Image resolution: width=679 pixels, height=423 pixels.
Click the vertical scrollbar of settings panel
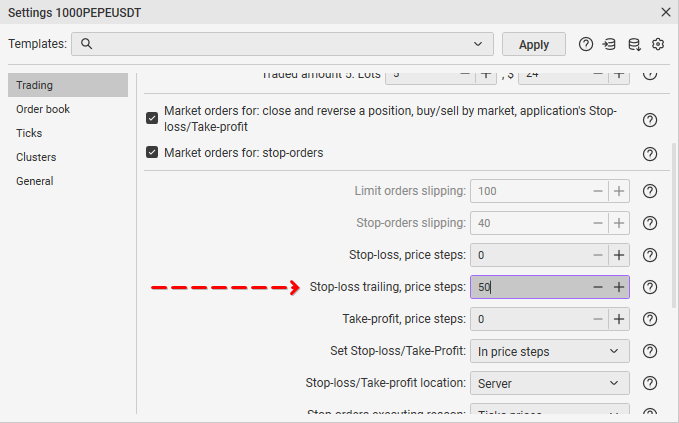pos(674,225)
